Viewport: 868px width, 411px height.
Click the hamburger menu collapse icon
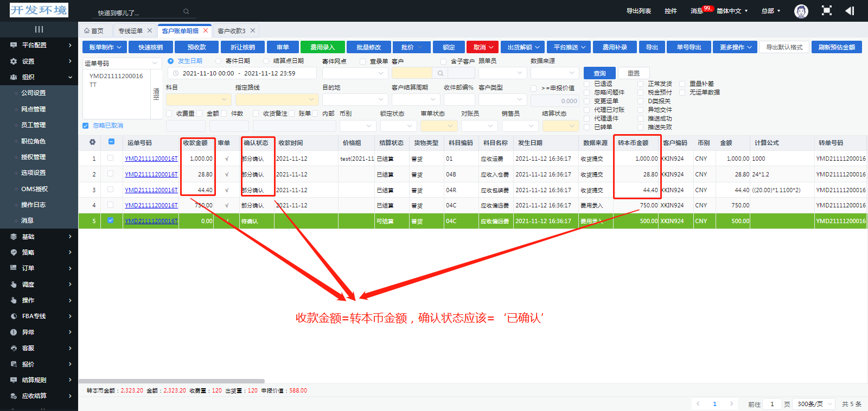(x=39, y=29)
